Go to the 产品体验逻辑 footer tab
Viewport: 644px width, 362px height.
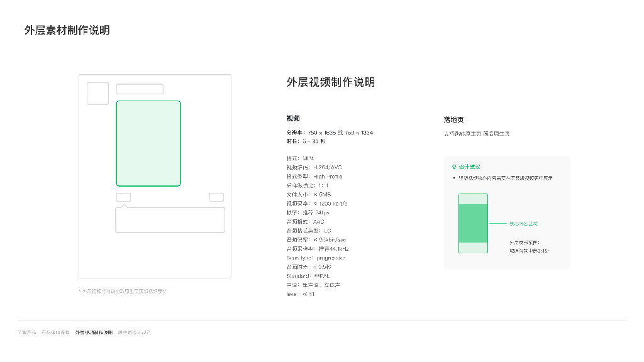click(55, 332)
